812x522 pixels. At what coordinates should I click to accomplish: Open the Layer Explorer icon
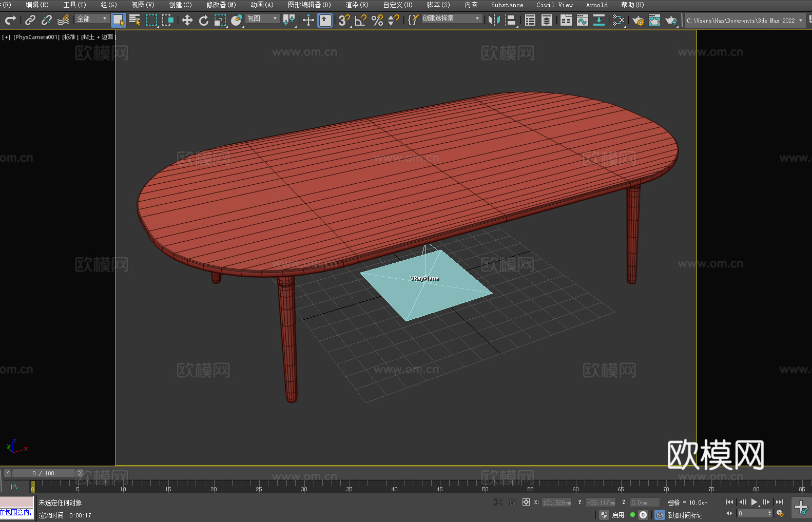click(x=547, y=20)
